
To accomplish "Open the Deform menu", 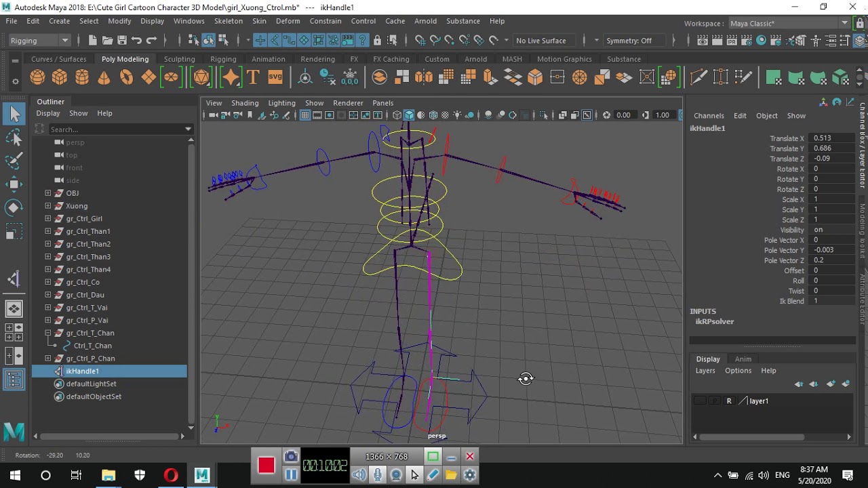I will 288,21.
